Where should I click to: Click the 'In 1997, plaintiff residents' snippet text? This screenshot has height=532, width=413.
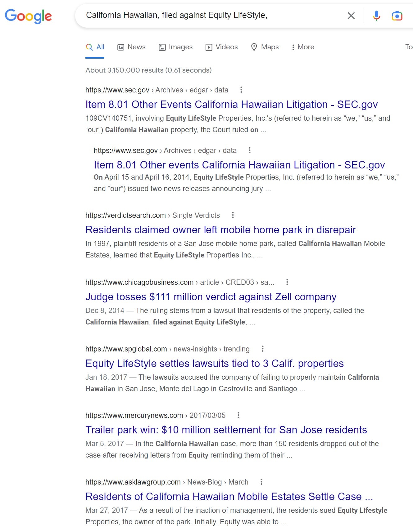pyautogui.click(x=235, y=249)
